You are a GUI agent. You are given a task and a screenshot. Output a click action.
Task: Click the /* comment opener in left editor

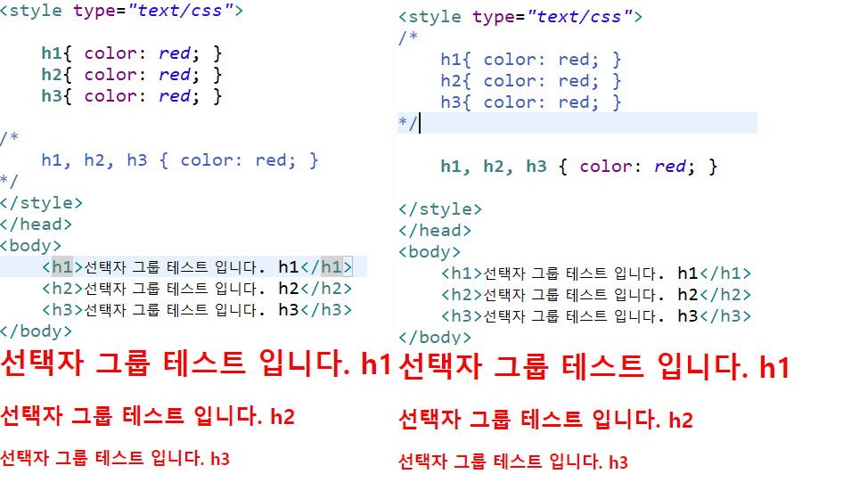[x=10, y=137]
